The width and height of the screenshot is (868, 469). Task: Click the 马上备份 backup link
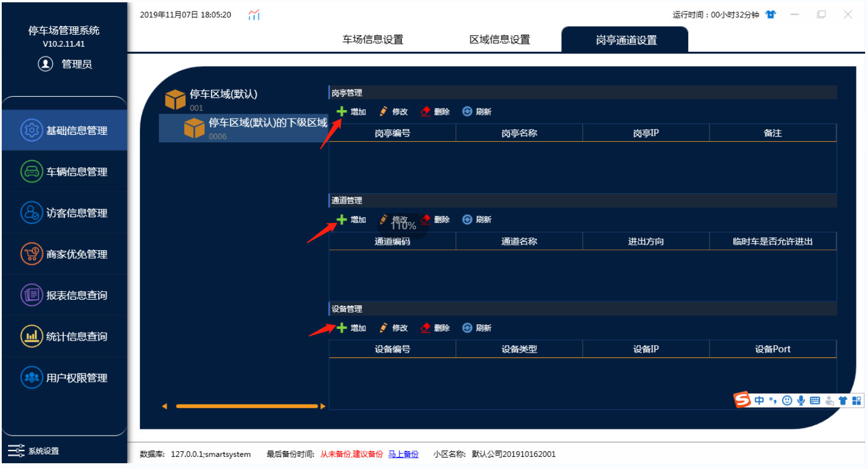click(x=403, y=454)
